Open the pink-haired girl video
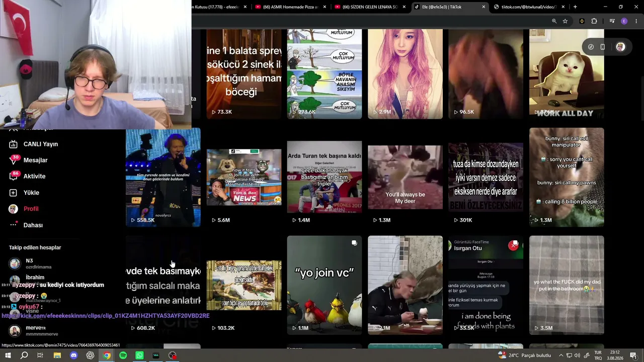 405,74
